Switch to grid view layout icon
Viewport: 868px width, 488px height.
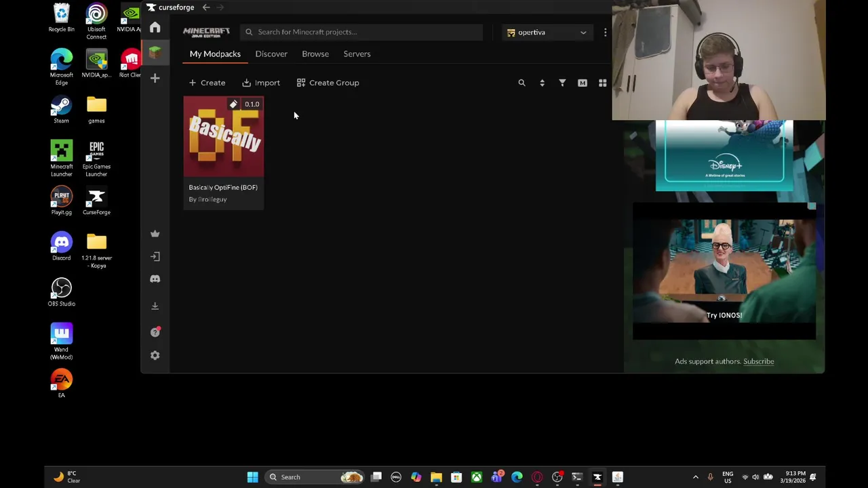[602, 83]
